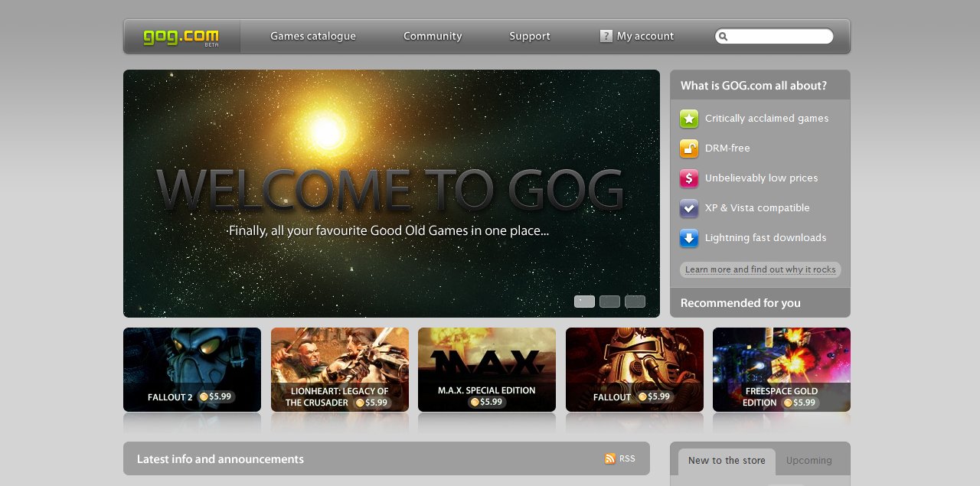
Task: Open the Community menu
Action: (433, 36)
